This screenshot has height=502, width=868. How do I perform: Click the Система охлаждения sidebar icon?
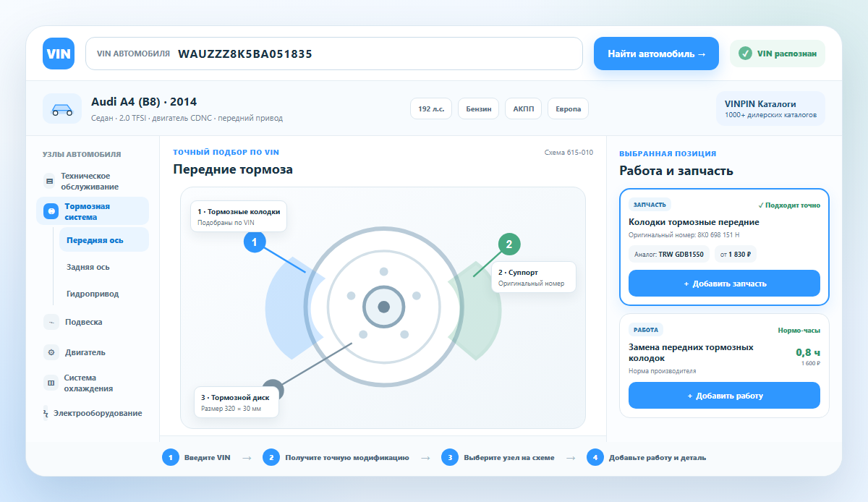click(x=51, y=383)
